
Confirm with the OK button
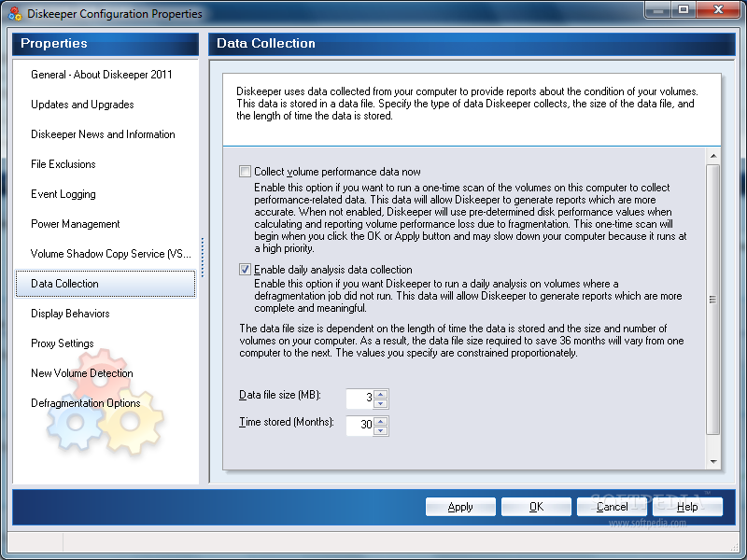pos(536,507)
